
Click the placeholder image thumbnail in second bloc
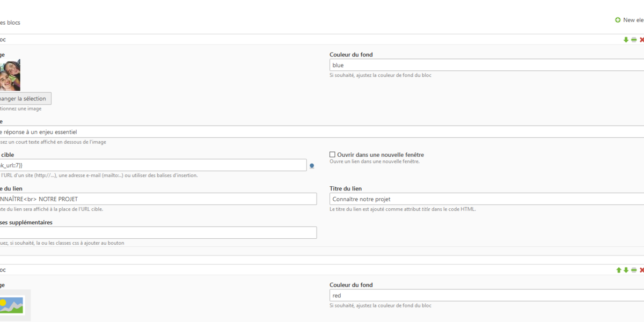(15, 305)
